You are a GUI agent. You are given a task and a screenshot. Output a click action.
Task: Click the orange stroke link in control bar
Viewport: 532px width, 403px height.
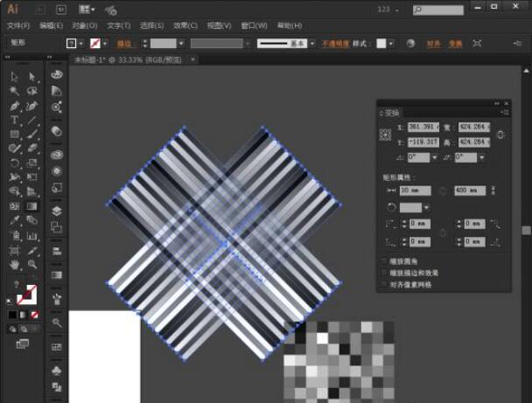point(124,44)
